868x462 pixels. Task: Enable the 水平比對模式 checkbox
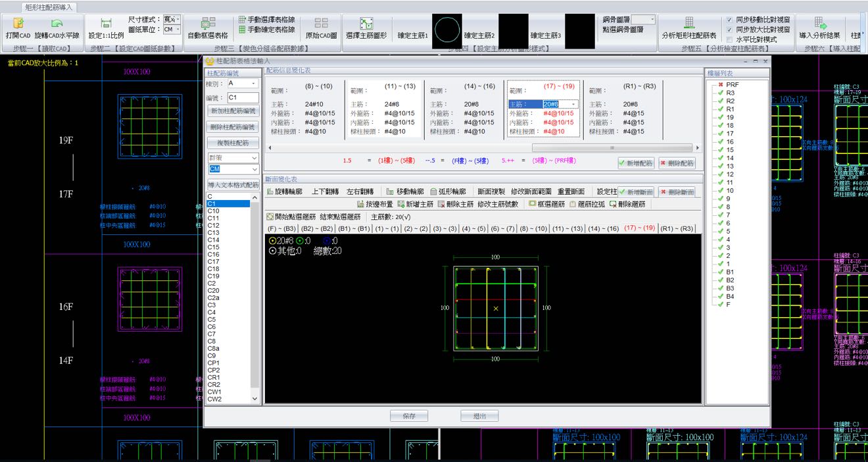[x=729, y=39]
